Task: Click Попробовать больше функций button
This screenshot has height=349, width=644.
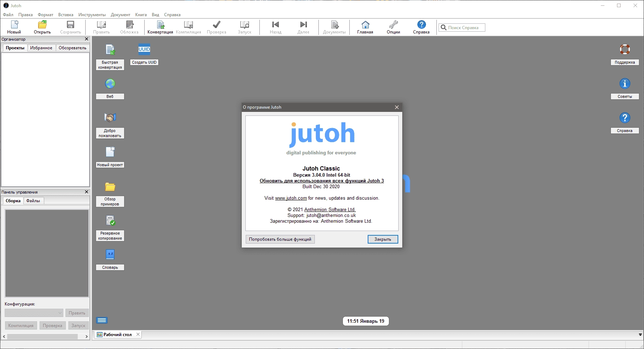Action: (x=280, y=239)
